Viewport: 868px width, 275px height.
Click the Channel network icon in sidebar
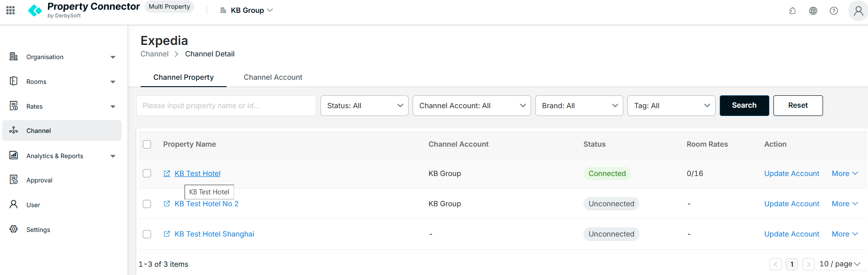(x=14, y=130)
